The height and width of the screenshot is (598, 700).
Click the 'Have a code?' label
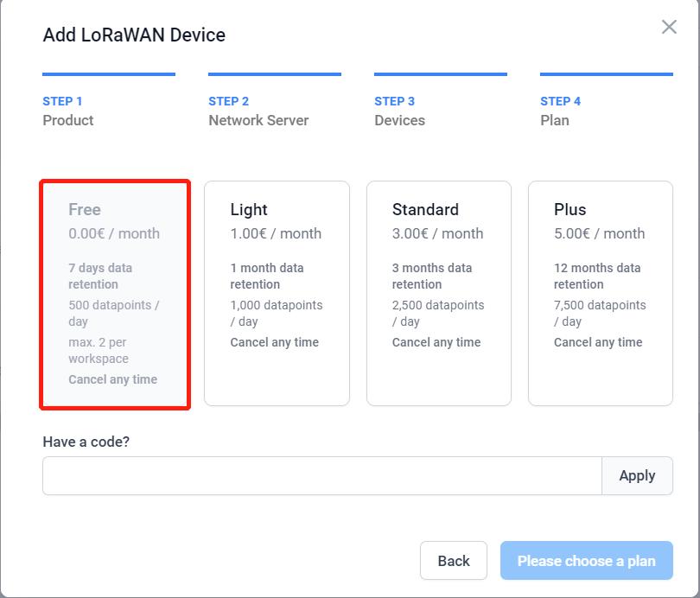[x=86, y=442]
